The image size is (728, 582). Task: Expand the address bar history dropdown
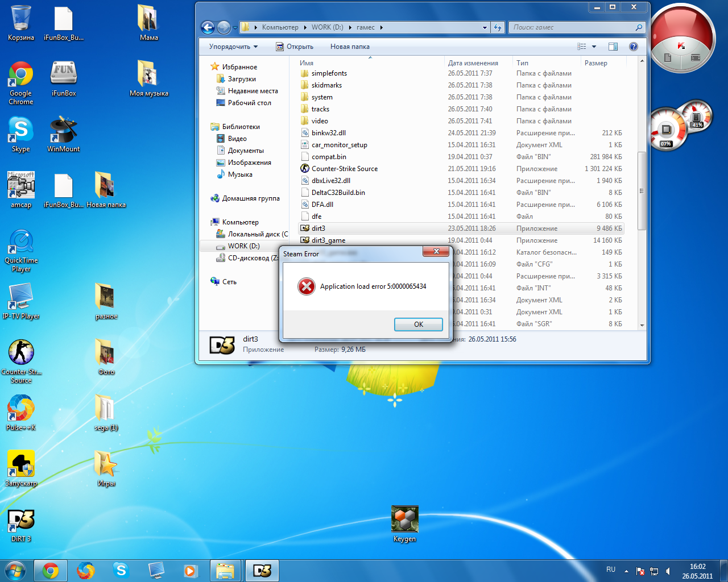click(x=485, y=27)
